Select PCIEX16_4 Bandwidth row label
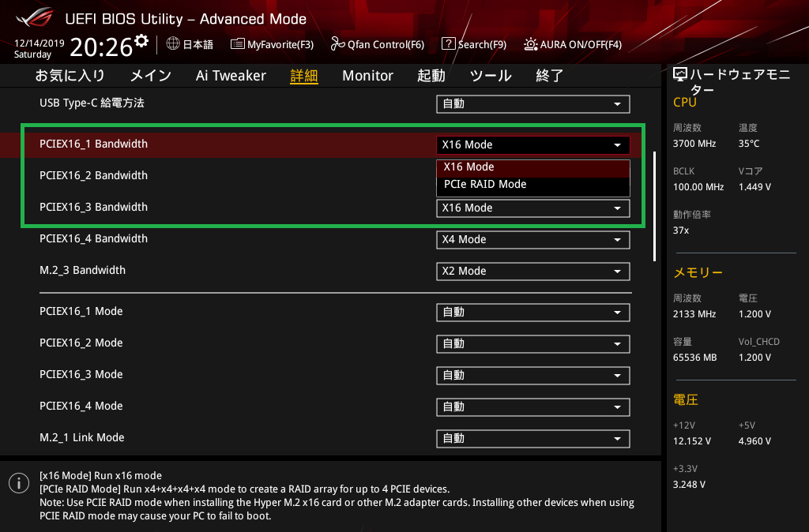The height and width of the screenshot is (532, 809). point(93,238)
